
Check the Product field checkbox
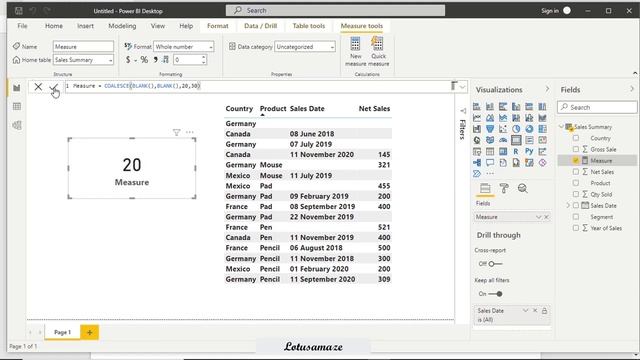click(x=576, y=183)
